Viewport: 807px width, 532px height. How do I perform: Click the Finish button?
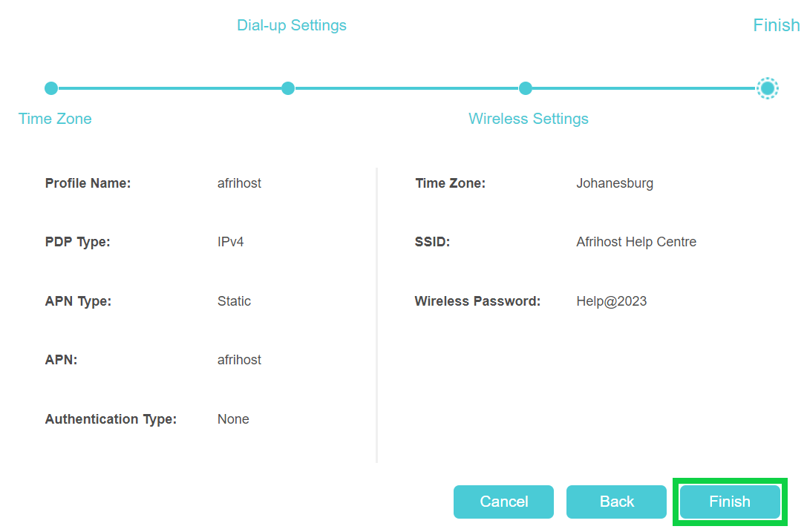[x=730, y=502]
